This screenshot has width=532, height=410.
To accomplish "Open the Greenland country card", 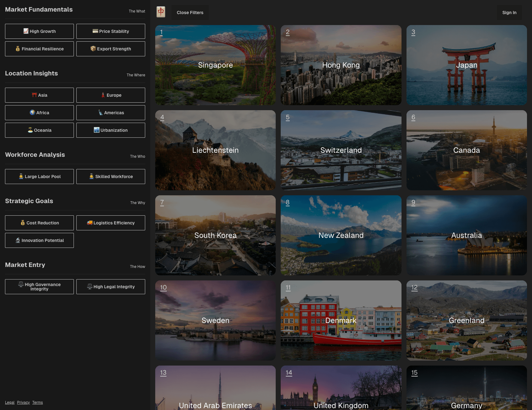I will pos(467,320).
